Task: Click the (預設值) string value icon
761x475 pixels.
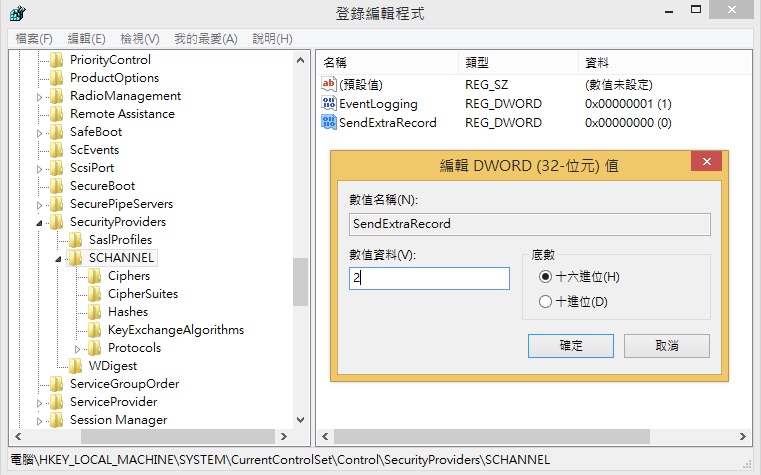Action: 329,85
